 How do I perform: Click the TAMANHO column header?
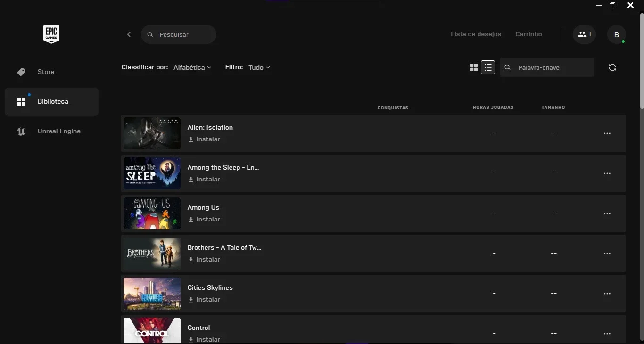(x=553, y=107)
